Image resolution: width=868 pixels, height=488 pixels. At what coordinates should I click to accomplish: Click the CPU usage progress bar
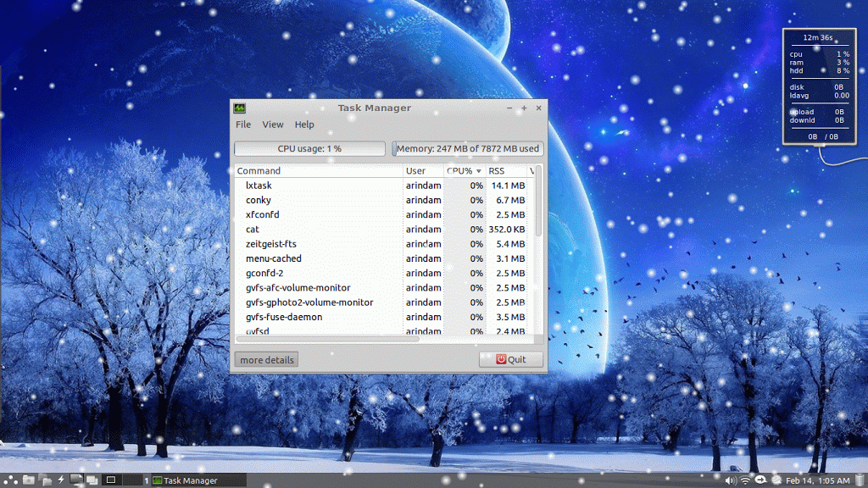(x=309, y=147)
